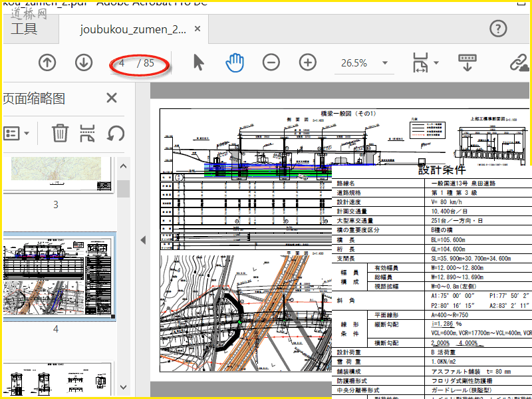The width and height of the screenshot is (532, 399).
Task: Select page 5 thumbnail below page 4
Action: (x=58, y=379)
